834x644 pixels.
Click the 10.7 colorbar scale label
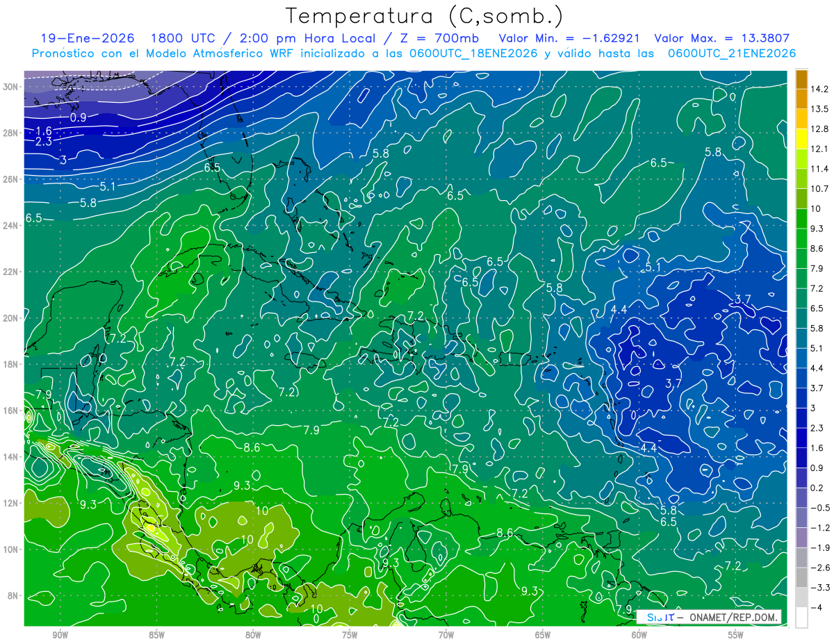[818, 189]
